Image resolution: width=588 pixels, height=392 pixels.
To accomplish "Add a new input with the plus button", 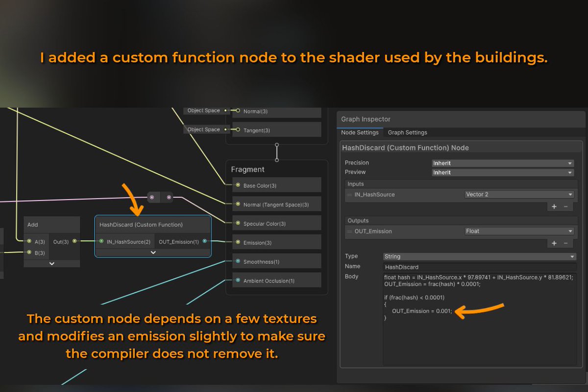I will (x=555, y=207).
